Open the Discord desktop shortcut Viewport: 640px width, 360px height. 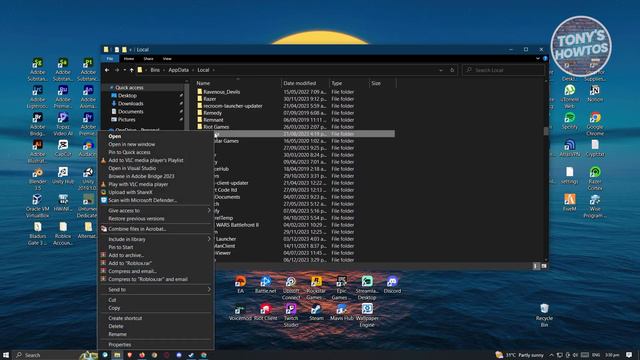(x=392, y=284)
